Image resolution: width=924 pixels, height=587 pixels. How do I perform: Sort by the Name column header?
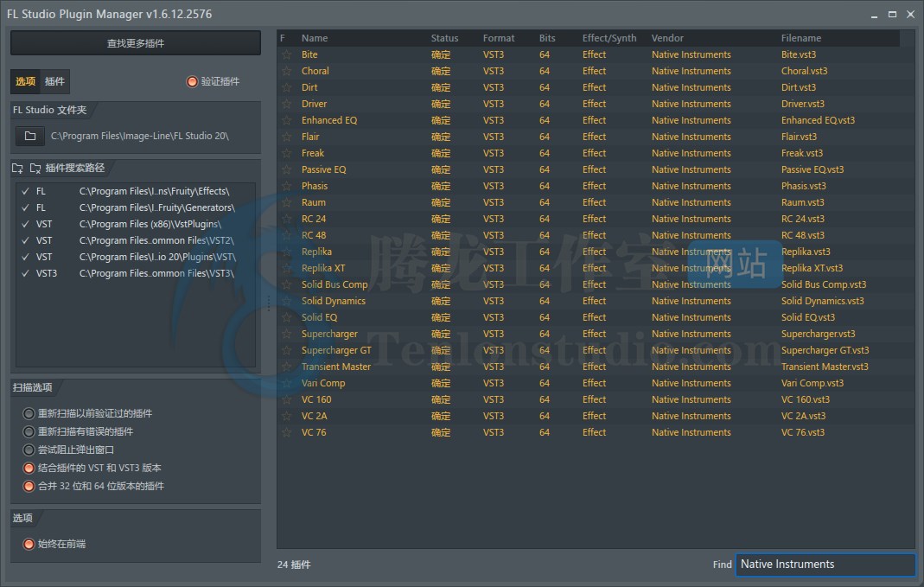coord(315,38)
